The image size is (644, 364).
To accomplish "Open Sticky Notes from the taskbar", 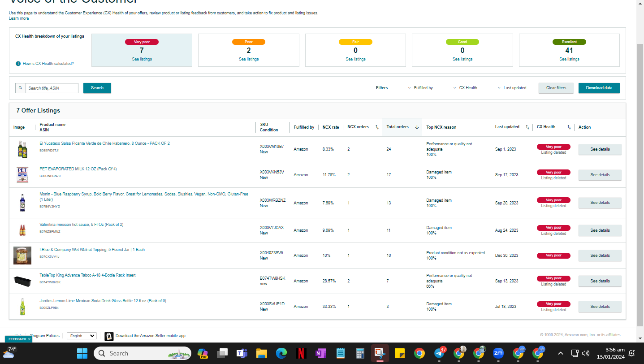I will click(400, 353).
